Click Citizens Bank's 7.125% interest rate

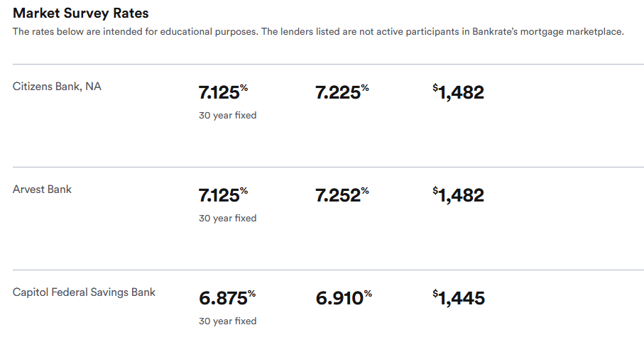223,92
